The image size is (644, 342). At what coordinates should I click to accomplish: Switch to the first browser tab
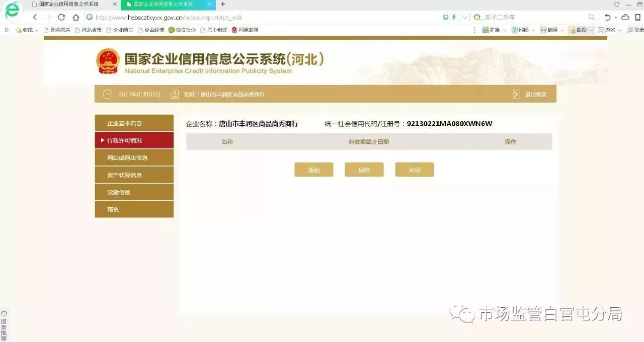69,4
